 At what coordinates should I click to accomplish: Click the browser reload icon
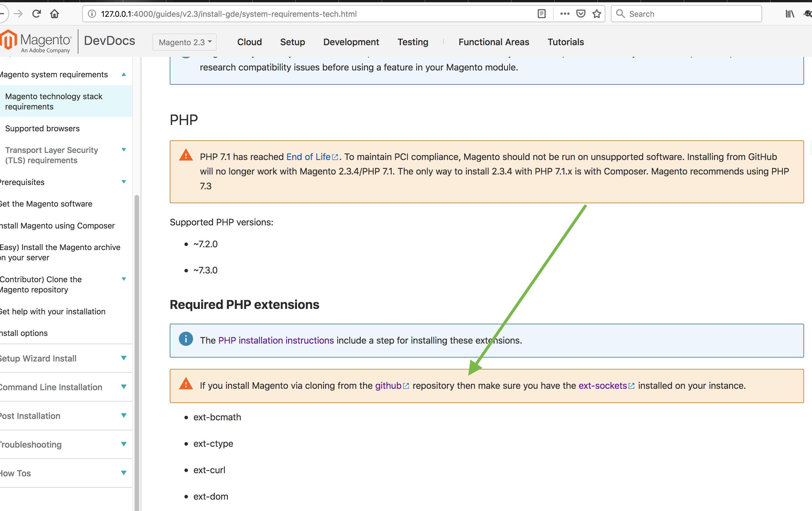coord(36,14)
